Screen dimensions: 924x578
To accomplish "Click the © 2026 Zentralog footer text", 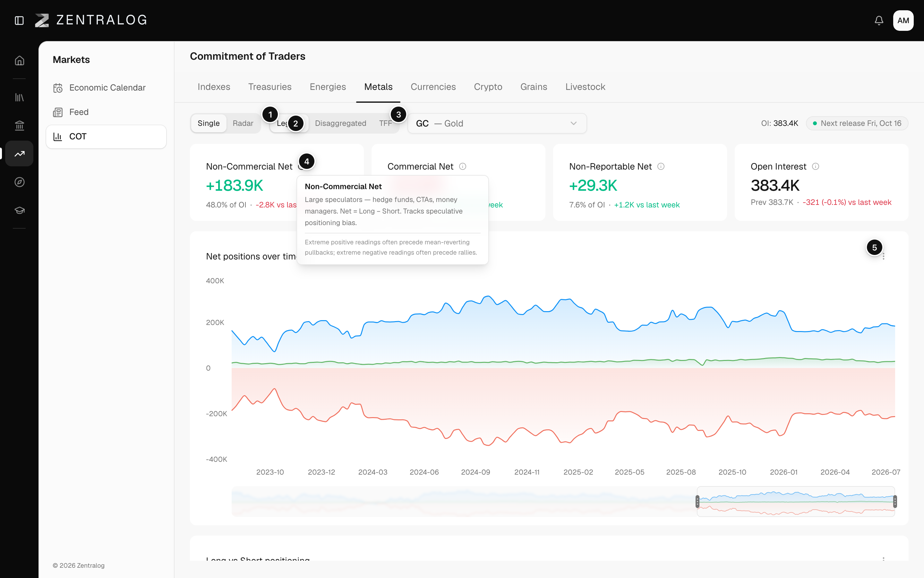I will click(x=78, y=565).
